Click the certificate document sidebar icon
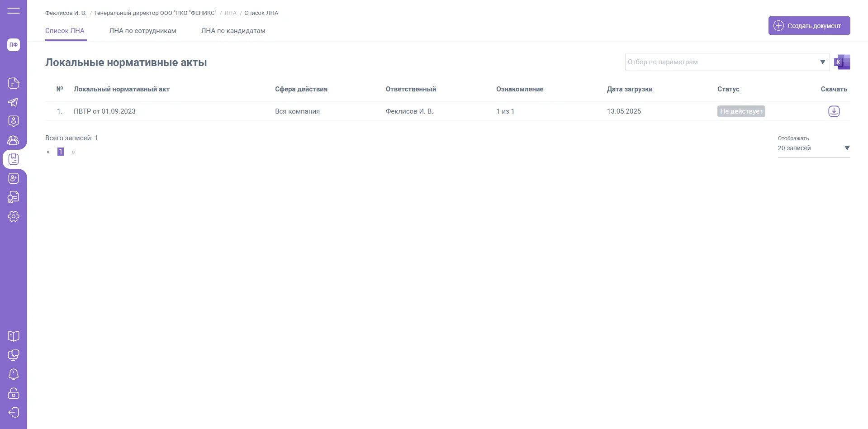This screenshot has width=868, height=429. pyautogui.click(x=14, y=197)
